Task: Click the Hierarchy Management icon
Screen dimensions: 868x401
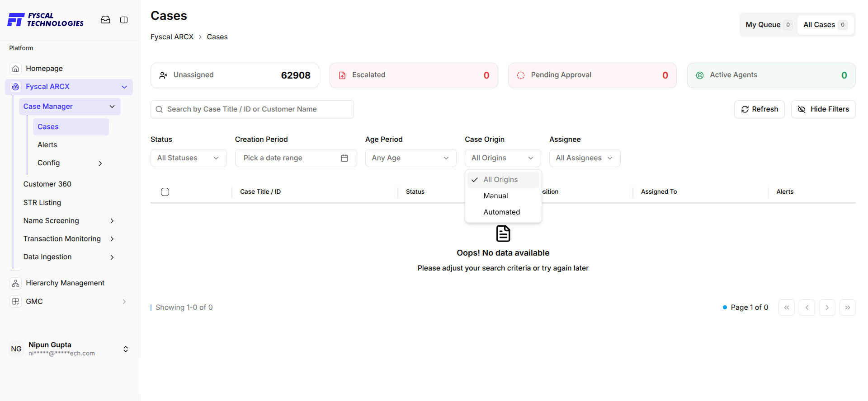Action: tap(16, 283)
